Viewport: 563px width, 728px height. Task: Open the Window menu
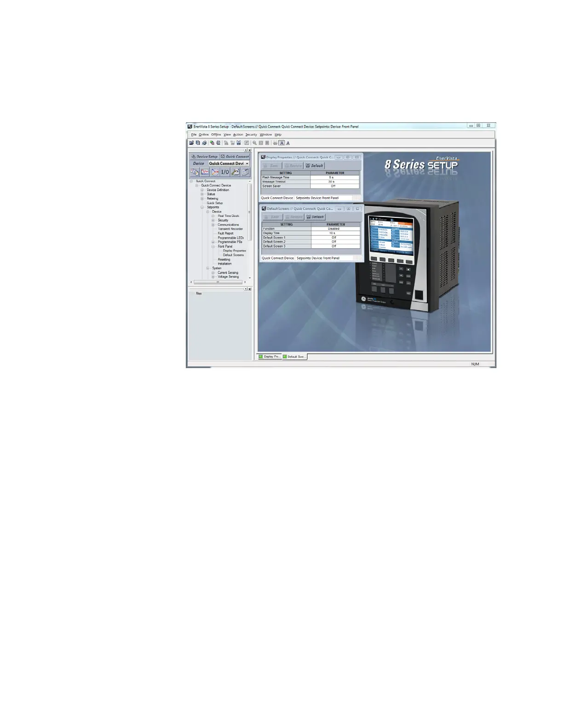coord(265,135)
